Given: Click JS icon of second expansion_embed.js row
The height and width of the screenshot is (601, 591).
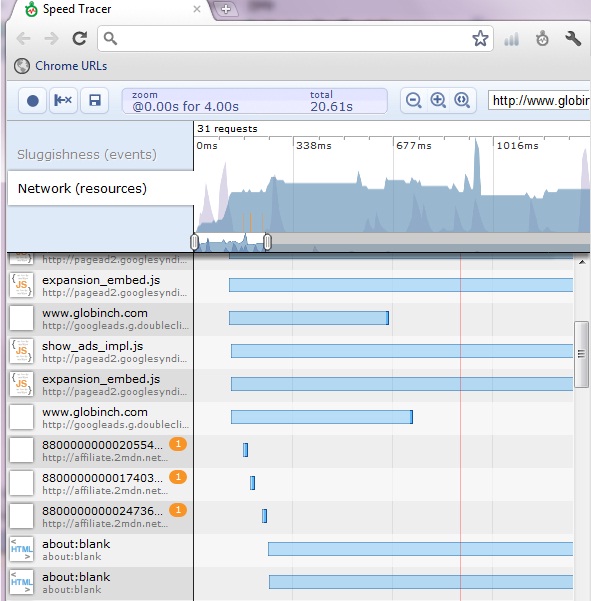Looking at the screenshot, I should [21, 384].
